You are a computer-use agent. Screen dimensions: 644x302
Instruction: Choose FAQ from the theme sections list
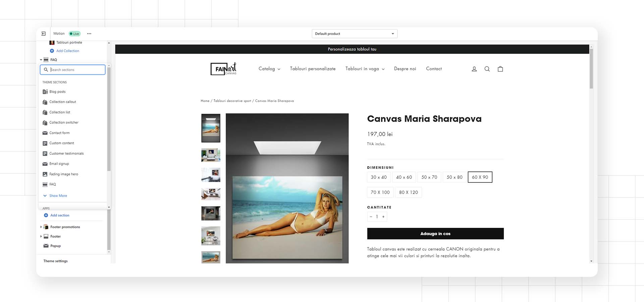pyautogui.click(x=52, y=184)
